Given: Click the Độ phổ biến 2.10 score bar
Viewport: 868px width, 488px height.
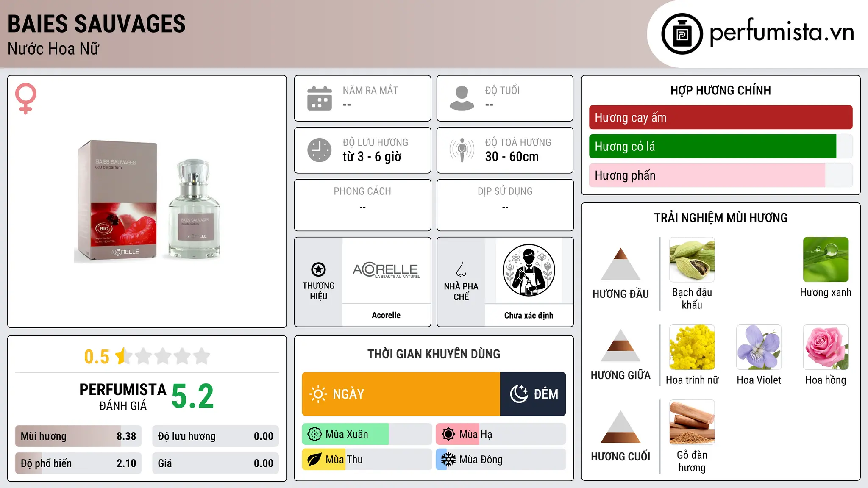Looking at the screenshot, I should coord(78,463).
